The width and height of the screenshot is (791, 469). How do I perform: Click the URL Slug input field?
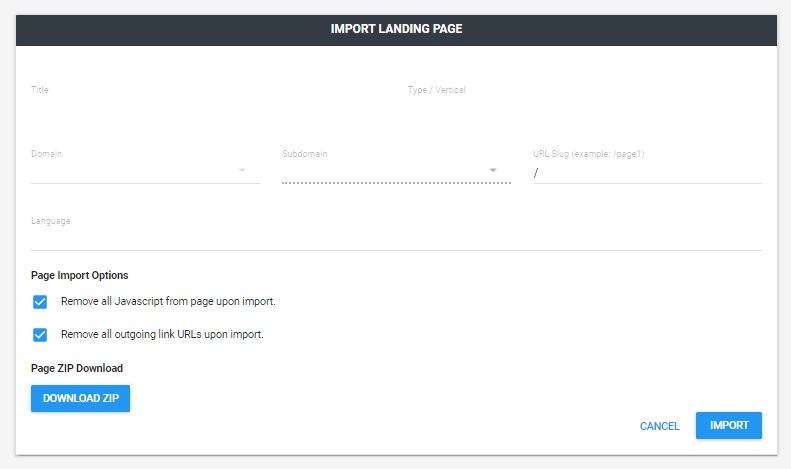click(647, 173)
